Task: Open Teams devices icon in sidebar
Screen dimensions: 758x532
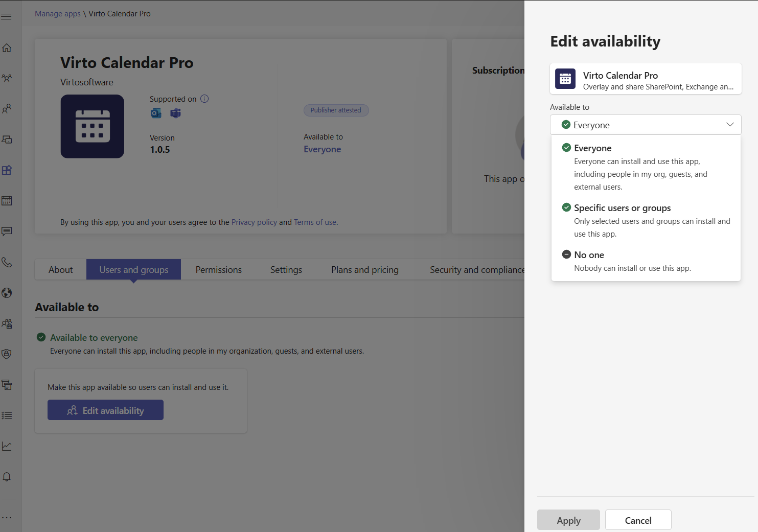Action: (7, 140)
